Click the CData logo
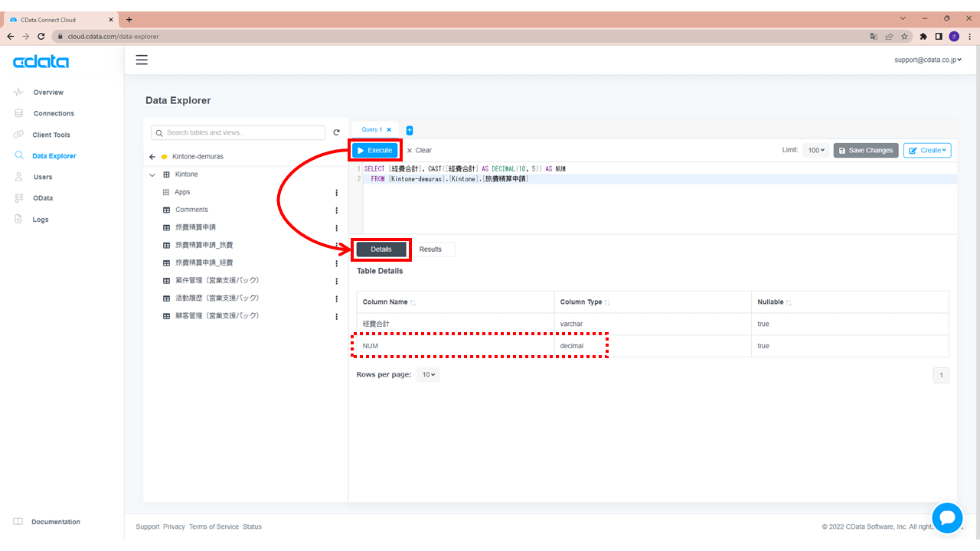Screen dimensions: 980x551 tap(41, 62)
